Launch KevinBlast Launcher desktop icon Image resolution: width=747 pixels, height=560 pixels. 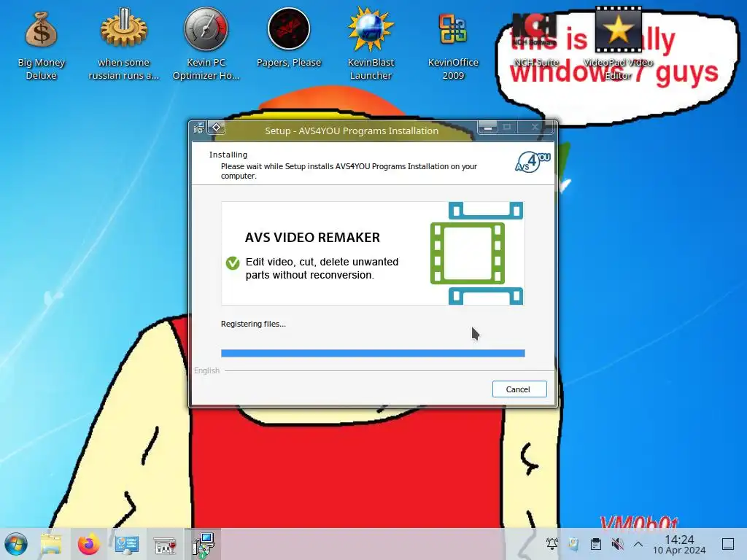click(x=371, y=44)
